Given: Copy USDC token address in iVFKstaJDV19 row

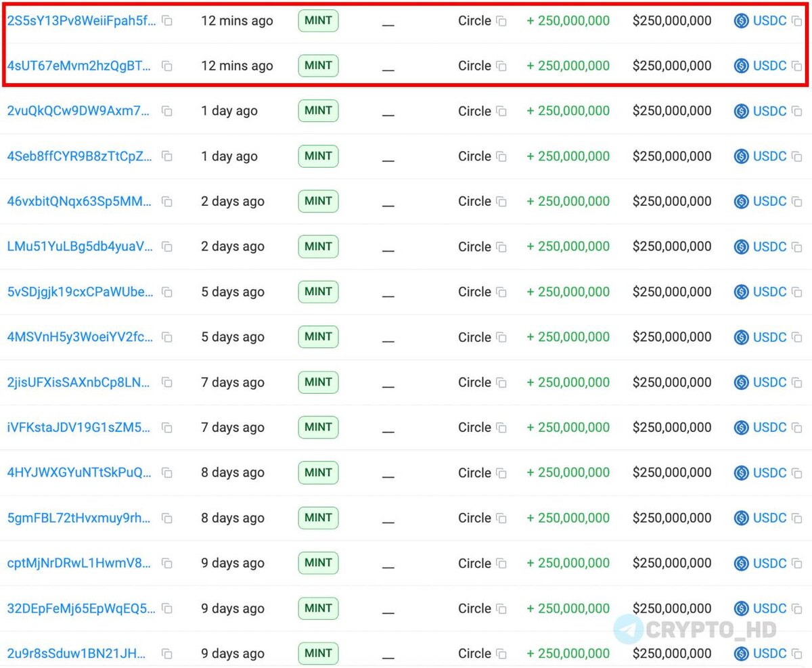Looking at the screenshot, I should click(797, 428).
